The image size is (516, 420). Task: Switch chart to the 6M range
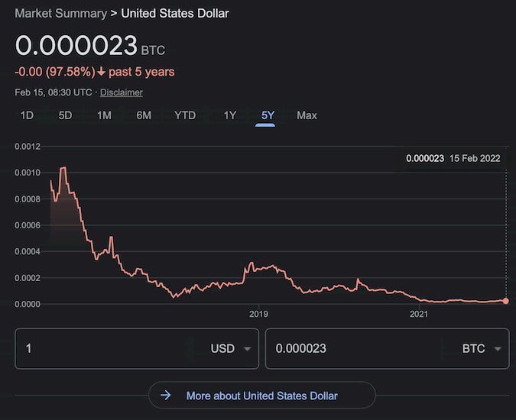point(144,115)
